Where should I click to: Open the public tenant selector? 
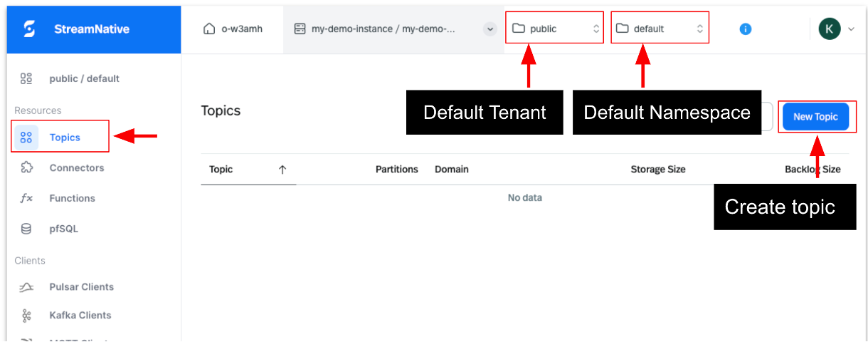click(555, 28)
